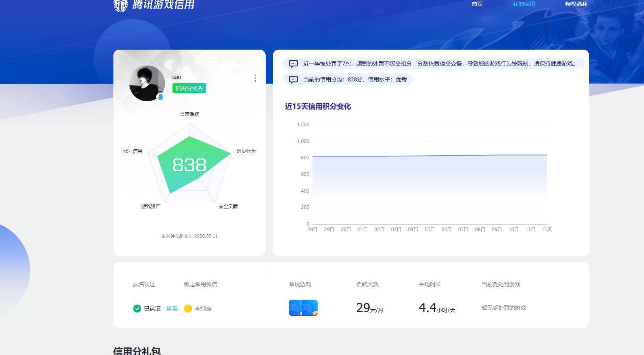
Task: Click the 信用分优秀 green badge
Action: click(189, 88)
